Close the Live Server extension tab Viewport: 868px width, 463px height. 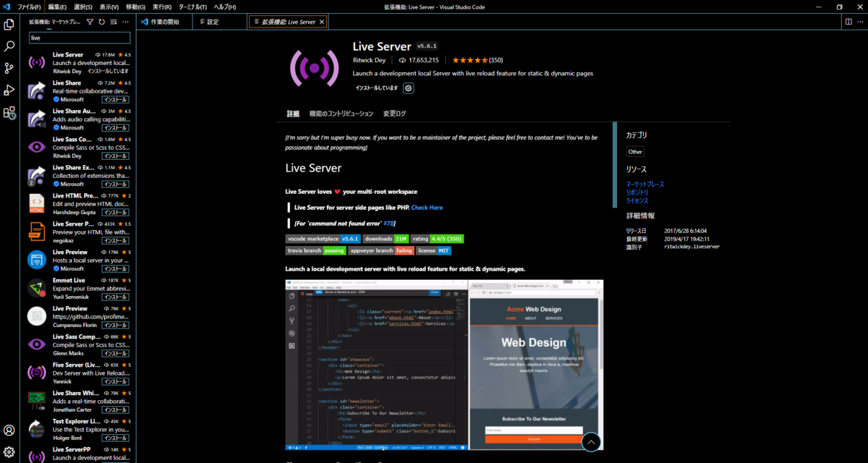click(x=322, y=22)
